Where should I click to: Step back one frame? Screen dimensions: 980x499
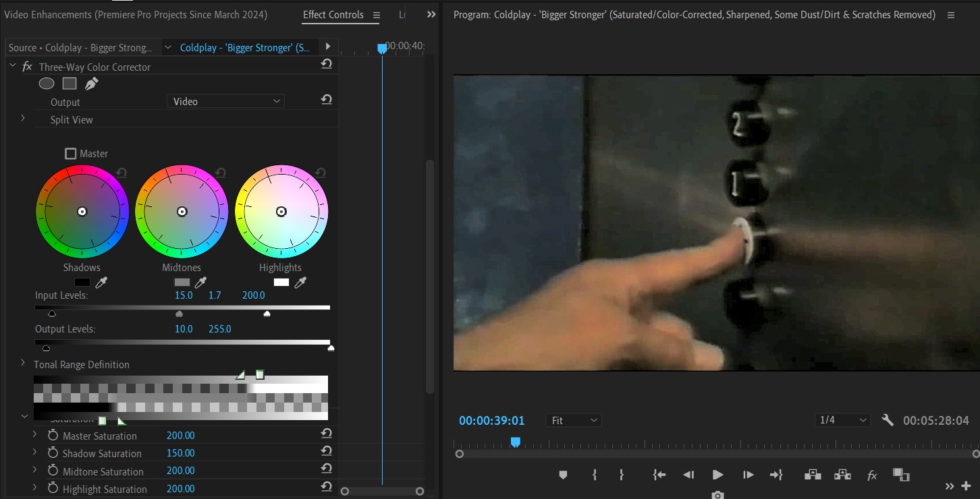[688, 475]
